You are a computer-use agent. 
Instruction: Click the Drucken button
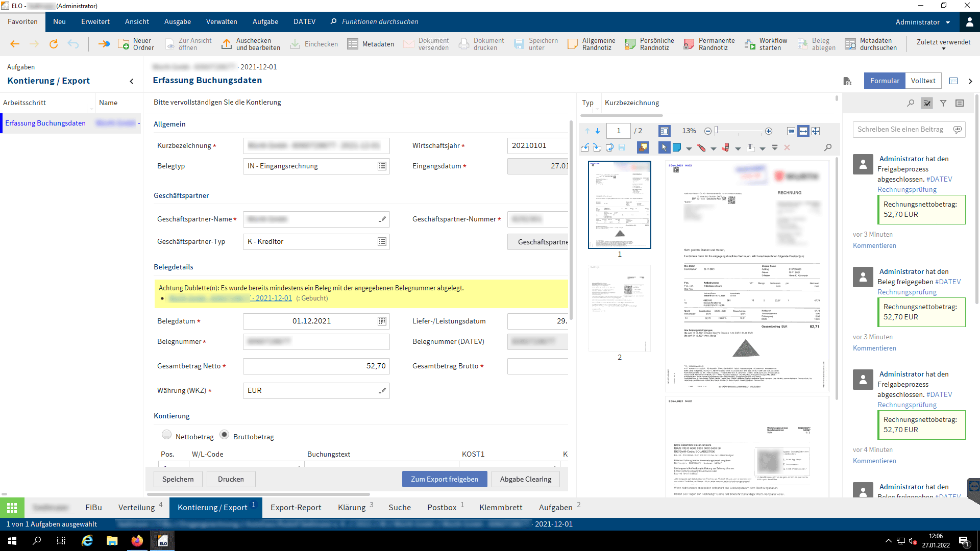tap(231, 479)
